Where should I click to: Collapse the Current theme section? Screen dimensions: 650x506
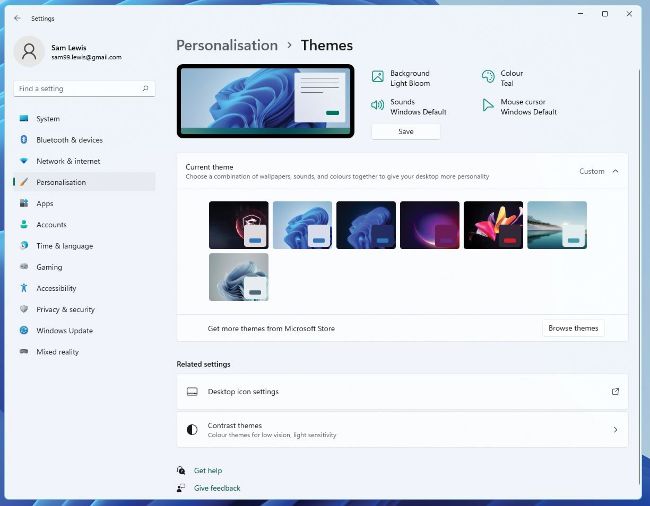pos(615,171)
